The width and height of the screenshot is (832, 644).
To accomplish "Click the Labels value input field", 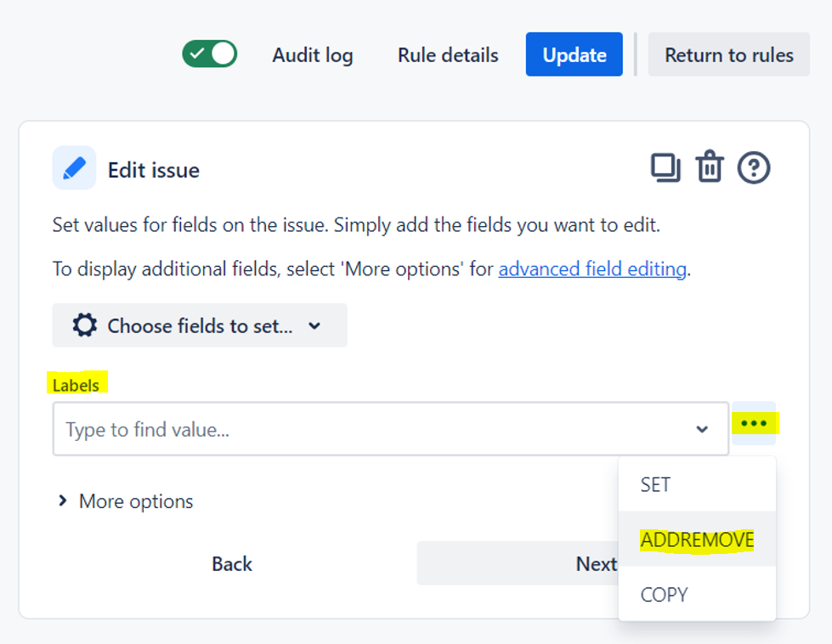I will click(x=391, y=429).
